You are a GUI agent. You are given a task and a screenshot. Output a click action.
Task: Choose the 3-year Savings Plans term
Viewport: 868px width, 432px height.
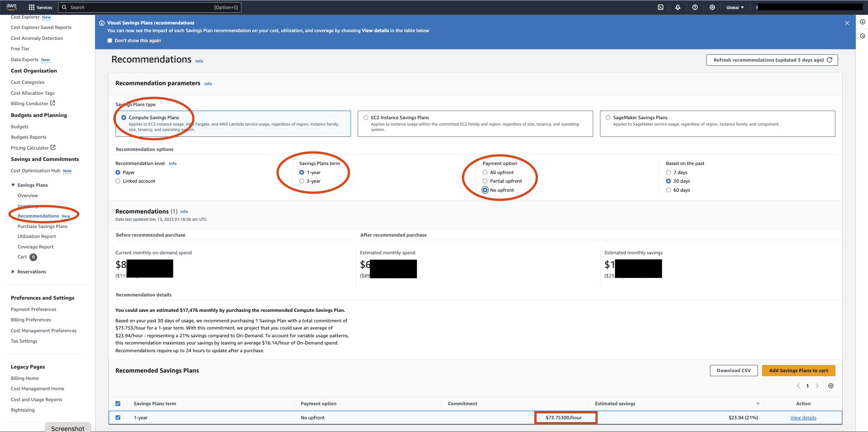click(302, 181)
